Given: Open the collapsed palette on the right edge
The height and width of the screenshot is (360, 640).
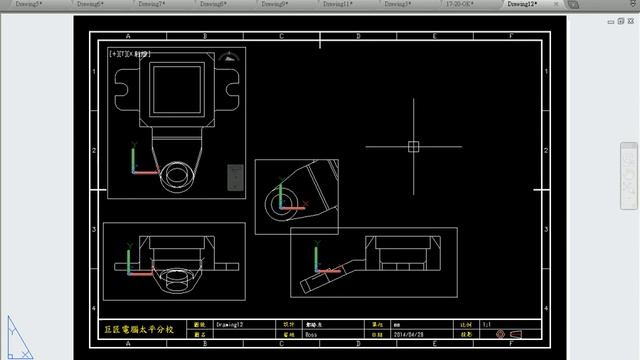Looking at the screenshot, I should pyautogui.click(x=629, y=176).
